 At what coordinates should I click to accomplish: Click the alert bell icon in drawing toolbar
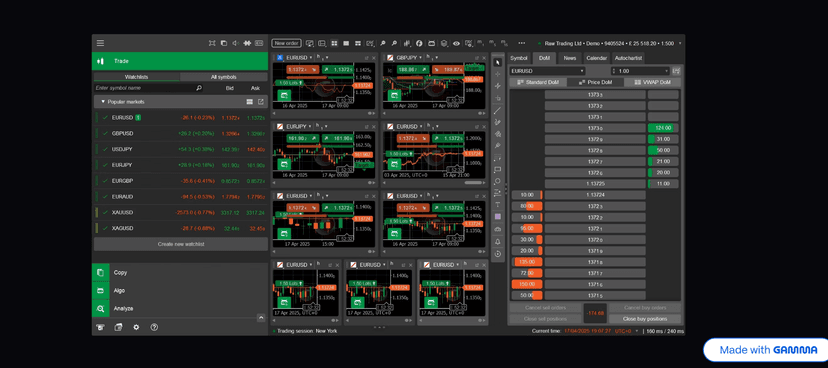[x=497, y=242]
